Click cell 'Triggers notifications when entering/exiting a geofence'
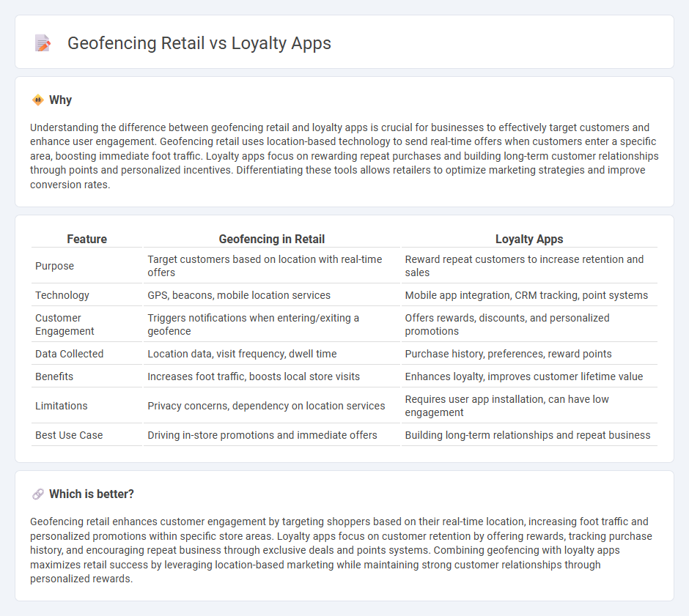This screenshot has height=616, width=689. pos(271,324)
